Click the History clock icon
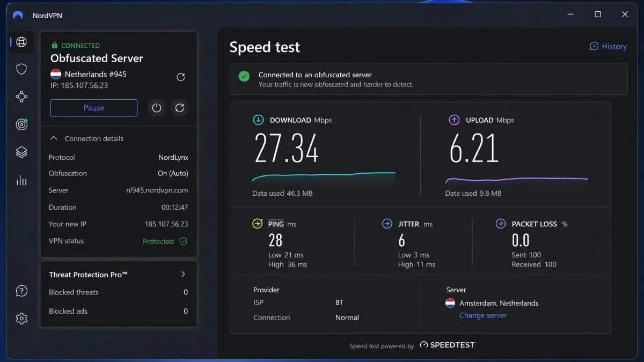 (x=594, y=46)
